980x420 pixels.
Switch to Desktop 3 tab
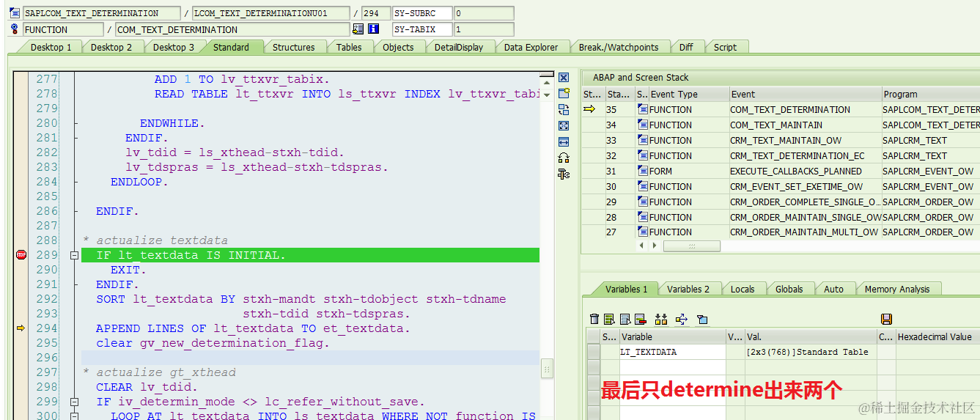[174, 47]
